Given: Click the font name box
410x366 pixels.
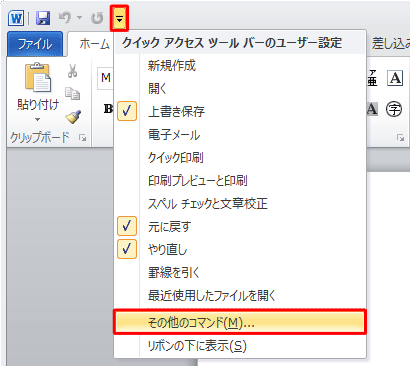Looking at the screenshot, I should click(105, 79).
